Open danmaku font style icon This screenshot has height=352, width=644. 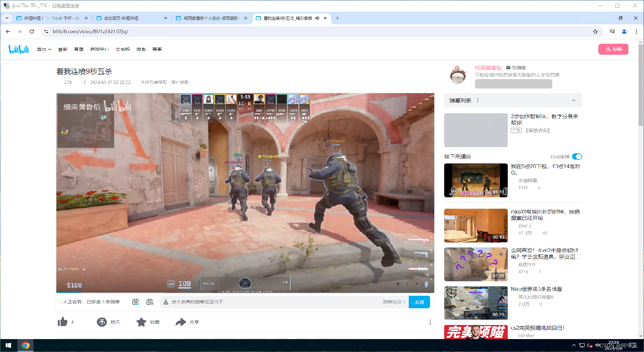(166, 302)
